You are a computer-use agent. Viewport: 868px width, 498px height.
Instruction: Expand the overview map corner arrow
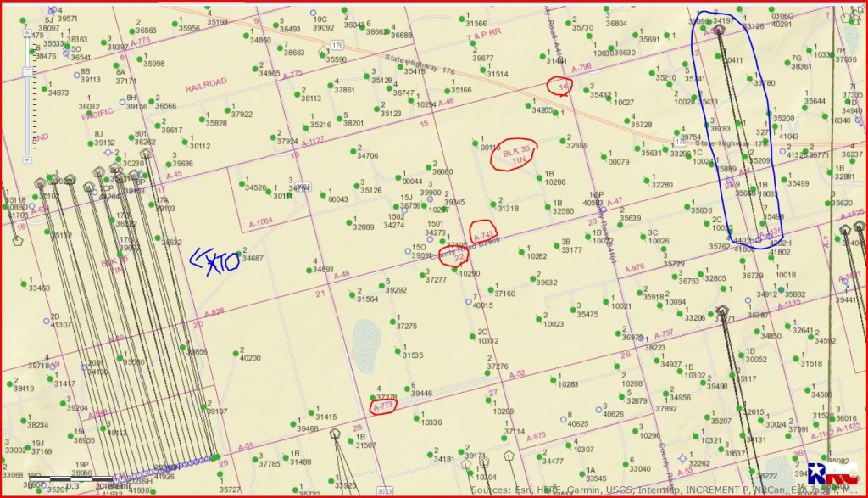(x=860, y=10)
